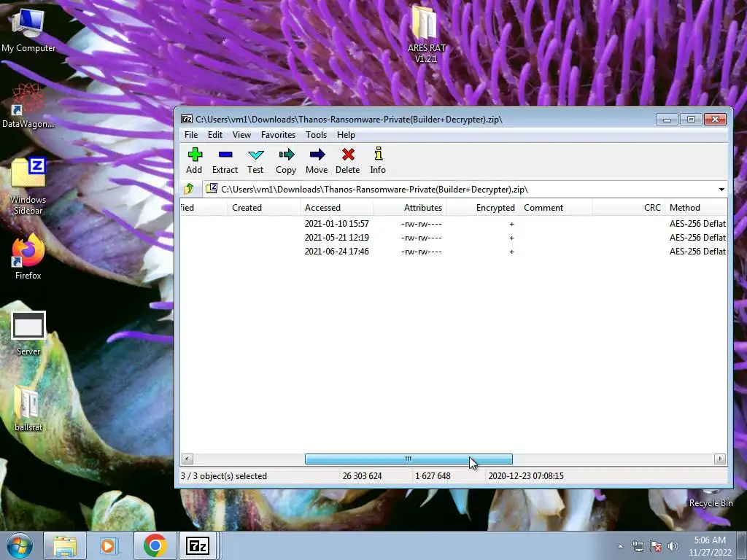Open the File menu
The height and width of the screenshot is (560, 747).
(x=191, y=135)
